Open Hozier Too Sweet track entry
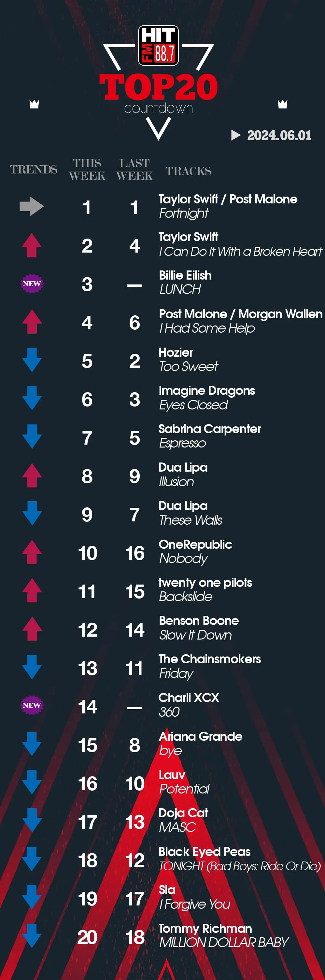The width and height of the screenshot is (325, 980). pos(188,360)
